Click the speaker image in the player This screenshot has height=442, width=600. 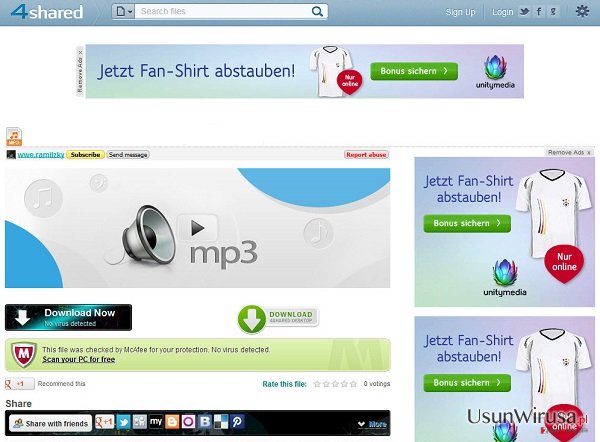point(148,236)
